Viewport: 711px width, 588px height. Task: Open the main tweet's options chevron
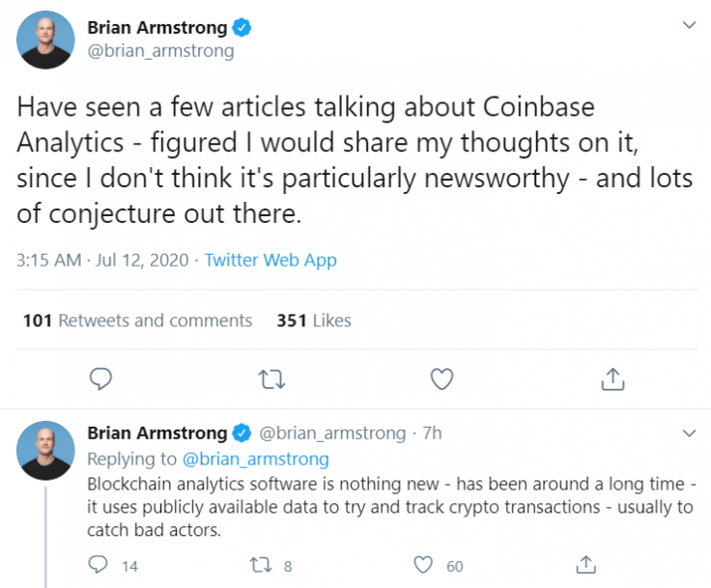[688, 23]
